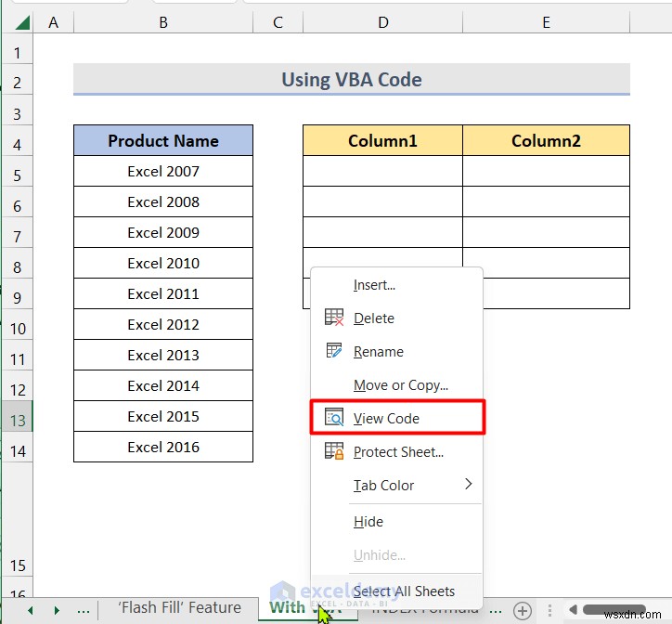Image resolution: width=672 pixels, height=624 pixels.
Task: Click empty cell D5 under Column1
Action: coord(382,171)
